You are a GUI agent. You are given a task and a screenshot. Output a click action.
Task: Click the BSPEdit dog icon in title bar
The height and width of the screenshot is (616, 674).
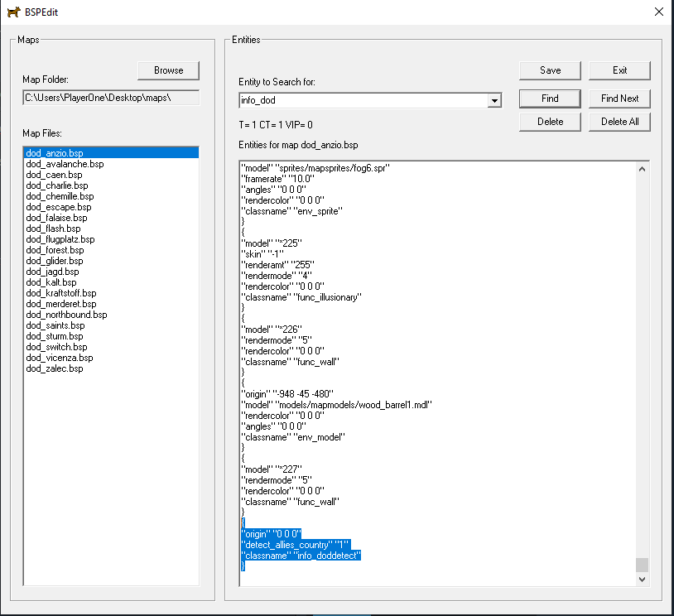click(13, 12)
